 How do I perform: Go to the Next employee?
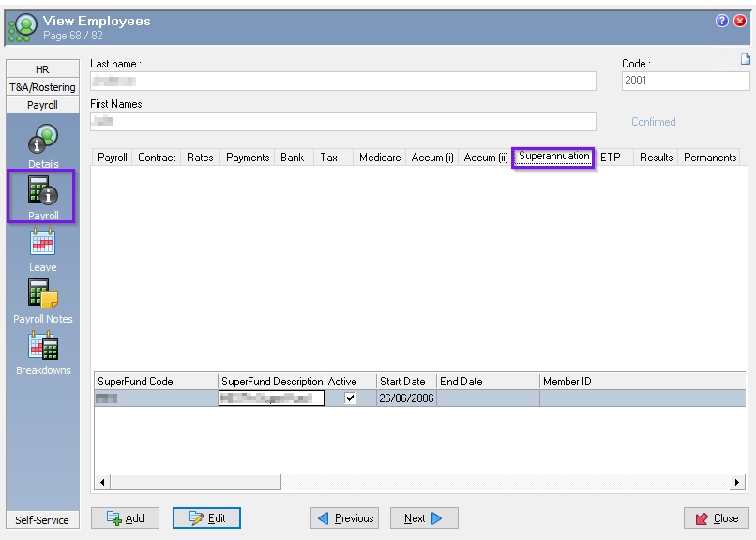click(x=423, y=518)
